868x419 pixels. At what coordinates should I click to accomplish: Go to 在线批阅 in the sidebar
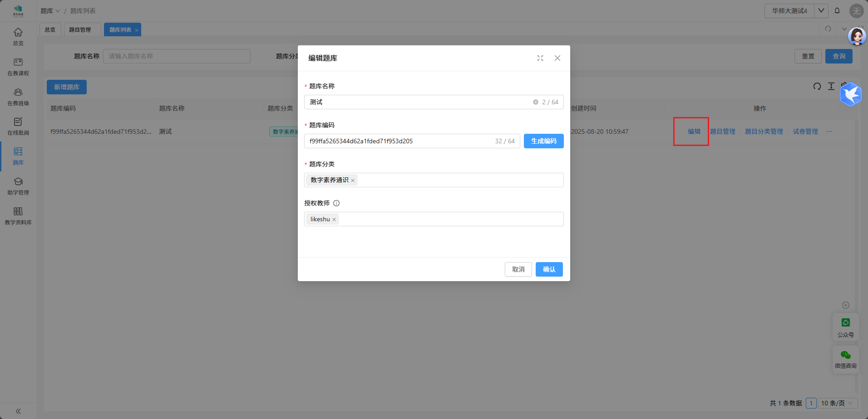point(18,126)
